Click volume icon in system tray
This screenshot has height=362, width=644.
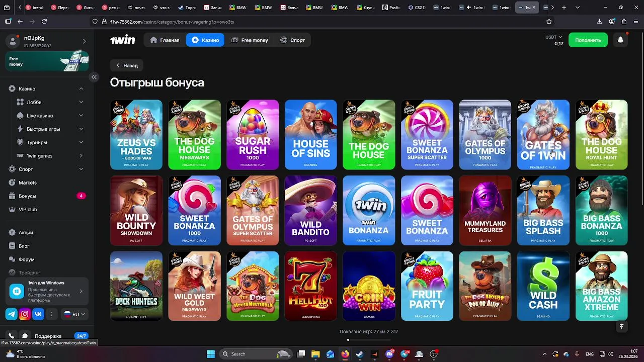610,354
